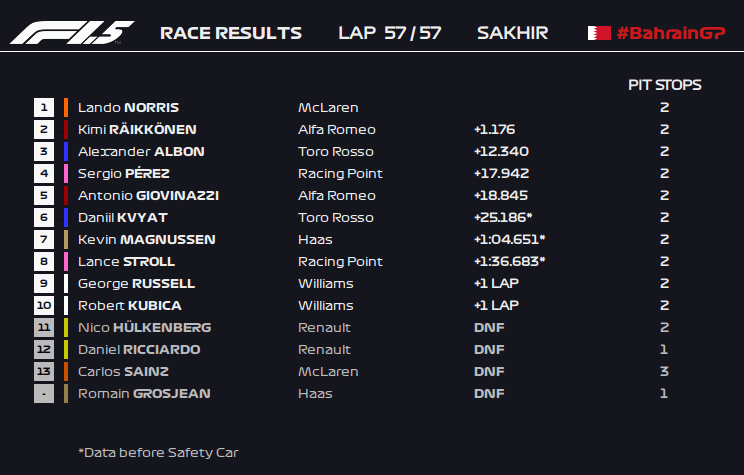744x475 pixels.
Task: Click the greyed position 13 badge
Action: pos(43,371)
